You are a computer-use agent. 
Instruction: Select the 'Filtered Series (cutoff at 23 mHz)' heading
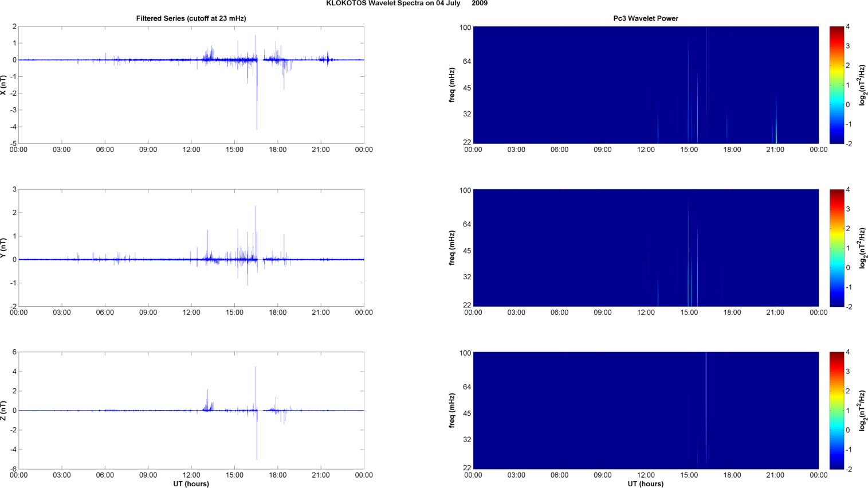(191, 18)
